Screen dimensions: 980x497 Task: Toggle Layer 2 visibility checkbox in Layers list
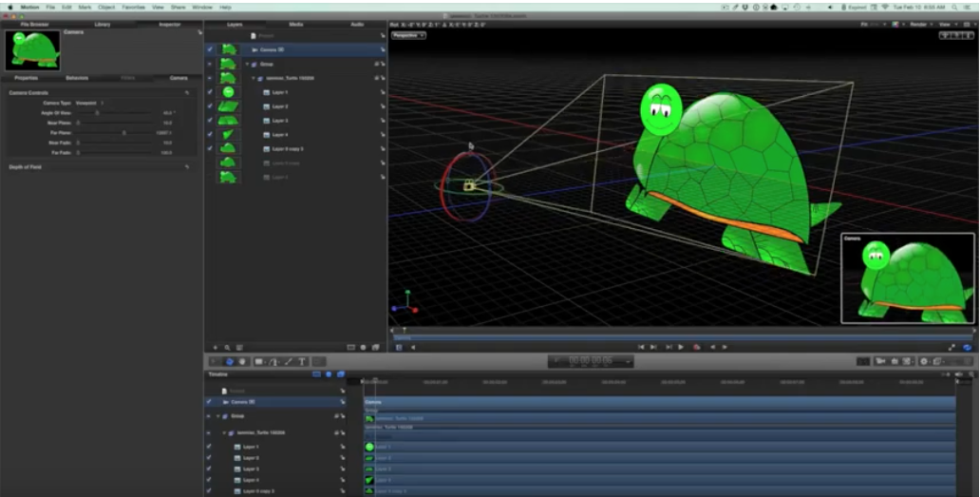point(210,106)
